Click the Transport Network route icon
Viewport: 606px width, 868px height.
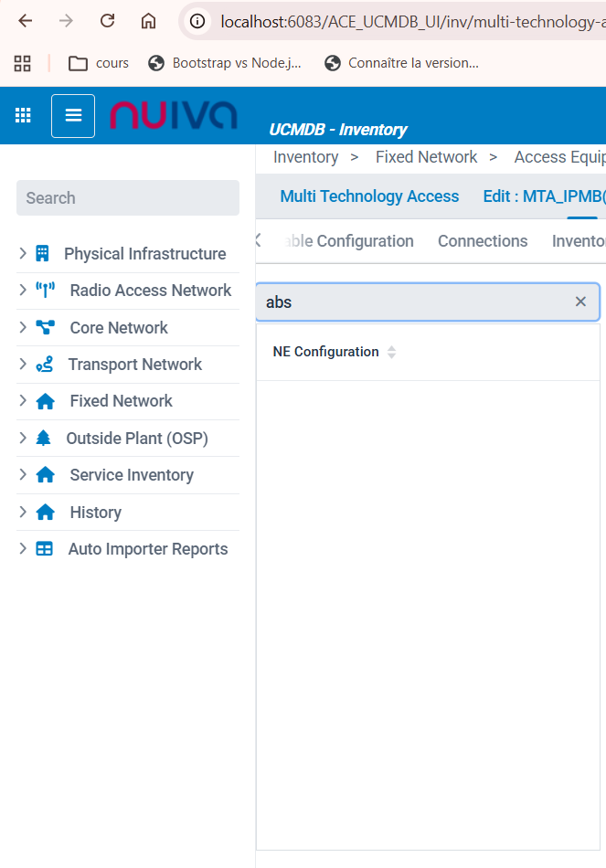[44, 365]
